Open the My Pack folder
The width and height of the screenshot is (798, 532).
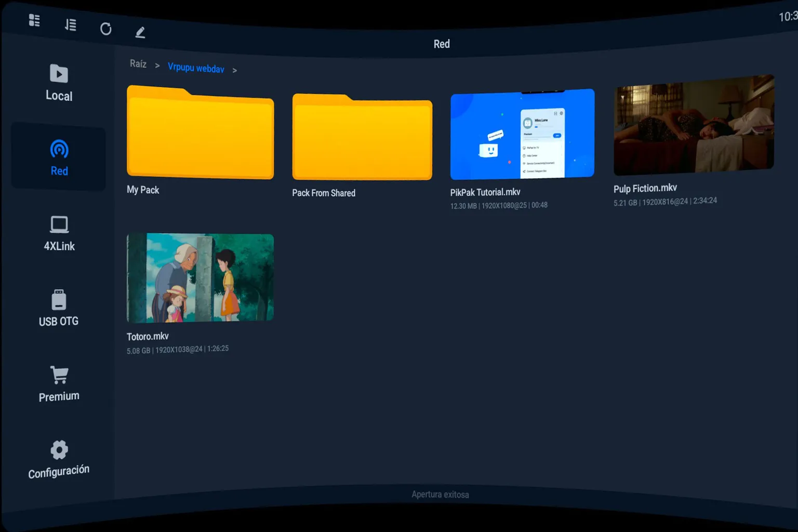click(x=200, y=132)
